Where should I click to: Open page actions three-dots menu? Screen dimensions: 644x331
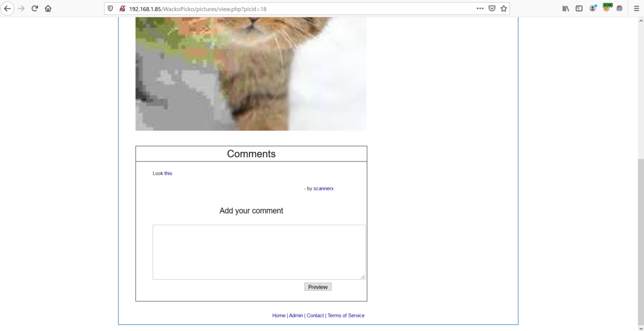tap(480, 9)
